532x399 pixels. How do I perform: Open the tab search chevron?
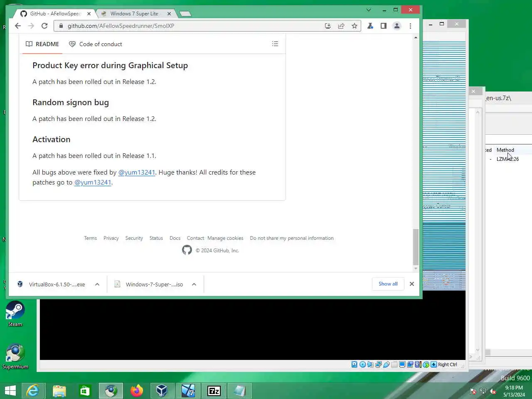[368, 10]
